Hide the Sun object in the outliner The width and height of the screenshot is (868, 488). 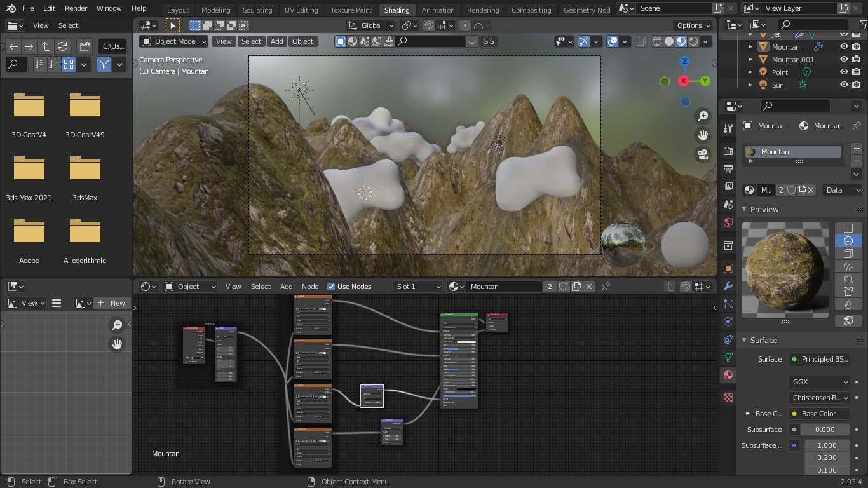click(x=844, y=85)
